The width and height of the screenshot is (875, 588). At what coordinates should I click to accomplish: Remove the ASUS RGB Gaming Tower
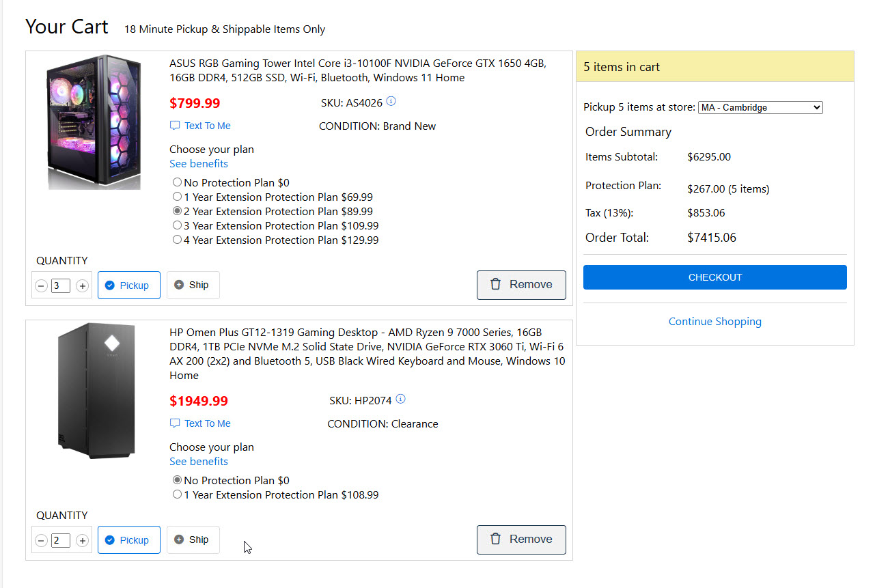click(x=521, y=285)
